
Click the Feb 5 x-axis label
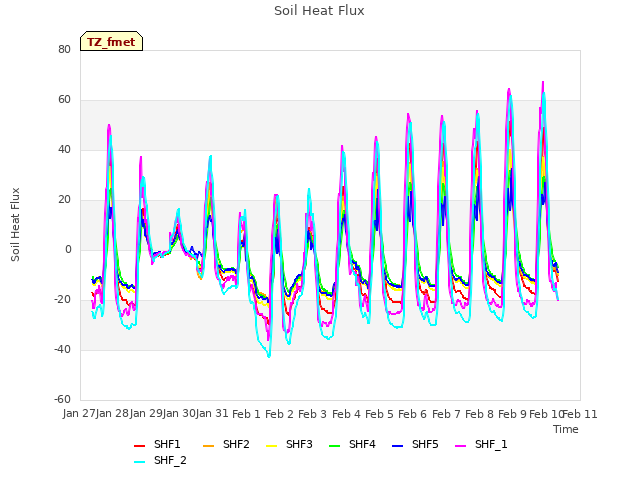point(379,414)
